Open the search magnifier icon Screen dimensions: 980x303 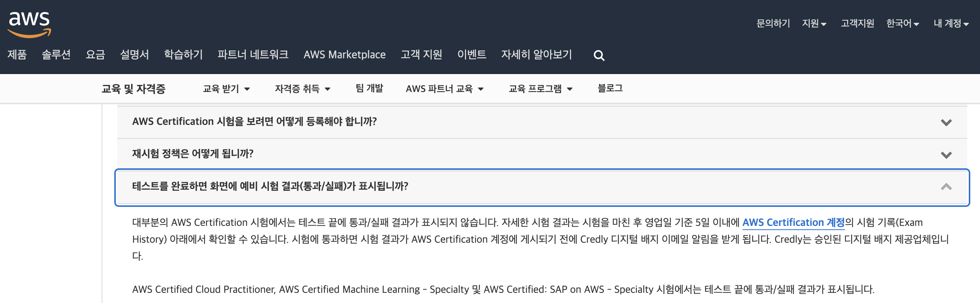click(x=599, y=56)
